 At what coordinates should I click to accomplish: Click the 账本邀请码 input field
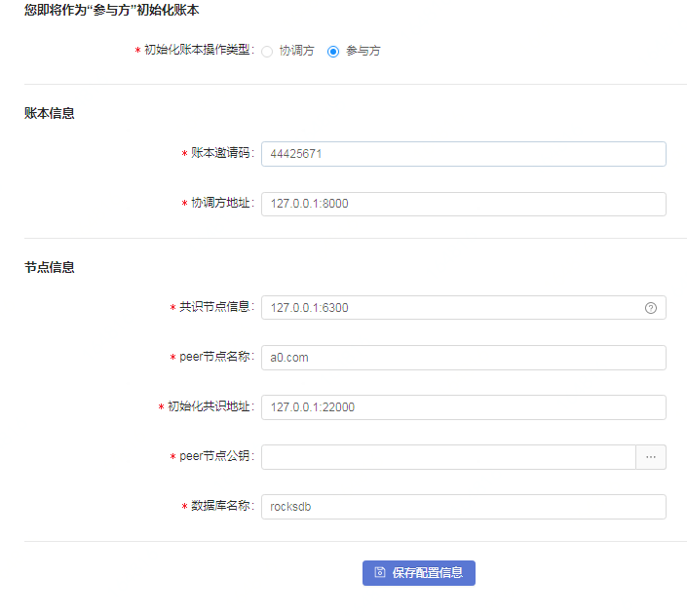tap(464, 154)
